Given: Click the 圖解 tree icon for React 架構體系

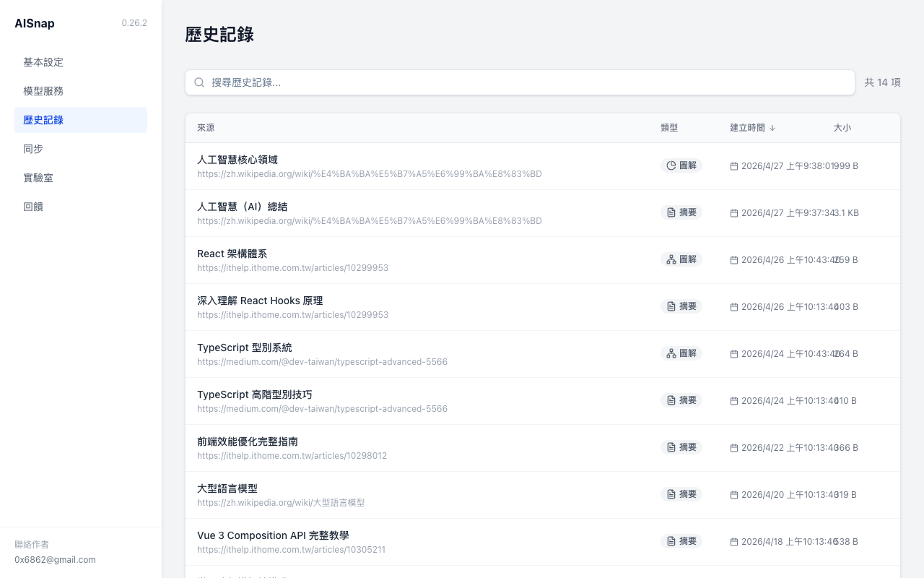Looking at the screenshot, I should click(x=671, y=259).
